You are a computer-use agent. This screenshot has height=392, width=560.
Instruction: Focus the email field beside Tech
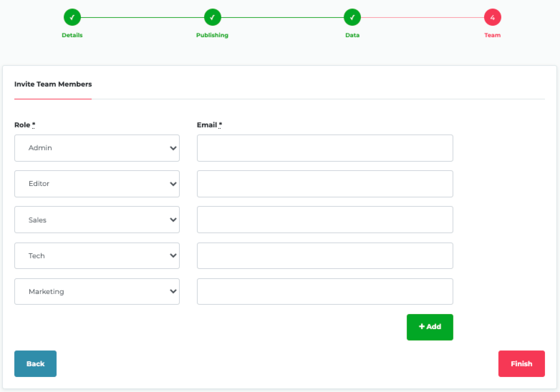[325, 256]
